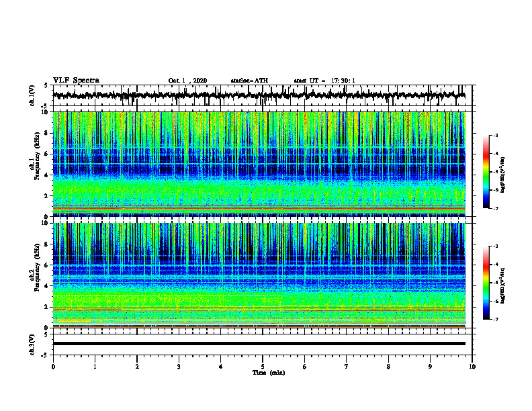Select the ch.1 voltage waveform trace
Screen dimensions: 532x411
tap(259, 95)
